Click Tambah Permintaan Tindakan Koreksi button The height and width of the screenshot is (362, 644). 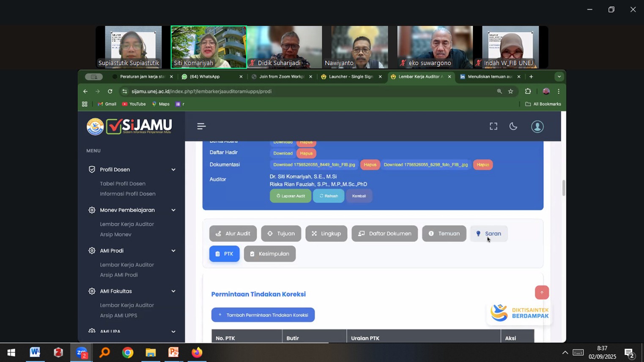263,315
